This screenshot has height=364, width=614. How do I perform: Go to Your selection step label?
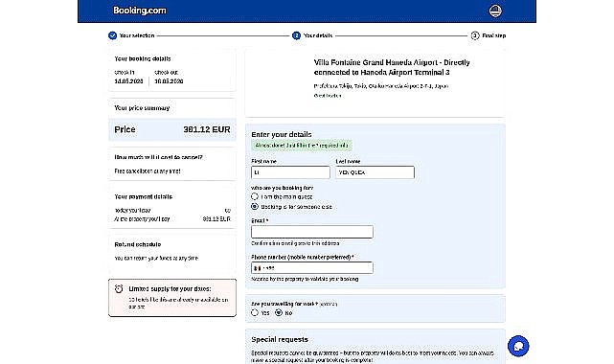point(137,35)
